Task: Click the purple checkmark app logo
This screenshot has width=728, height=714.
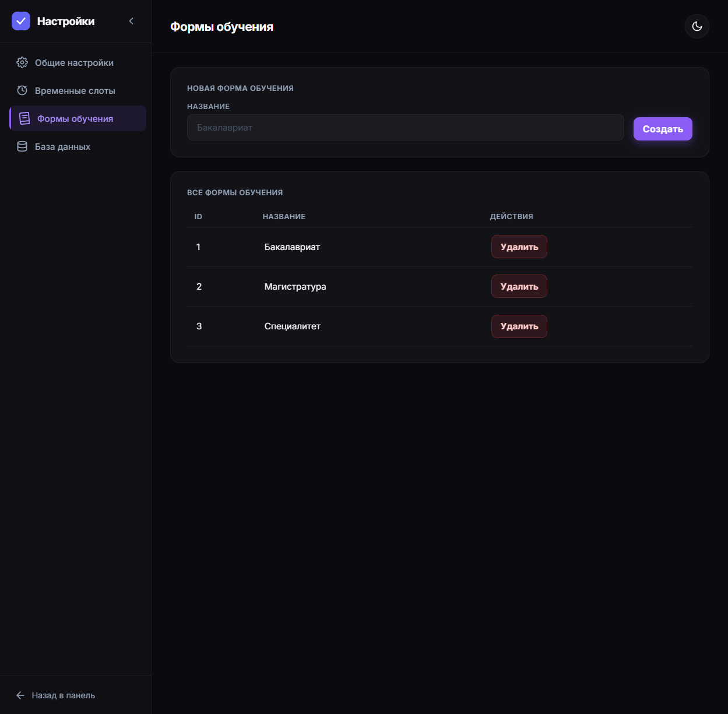Action: pyautogui.click(x=21, y=21)
